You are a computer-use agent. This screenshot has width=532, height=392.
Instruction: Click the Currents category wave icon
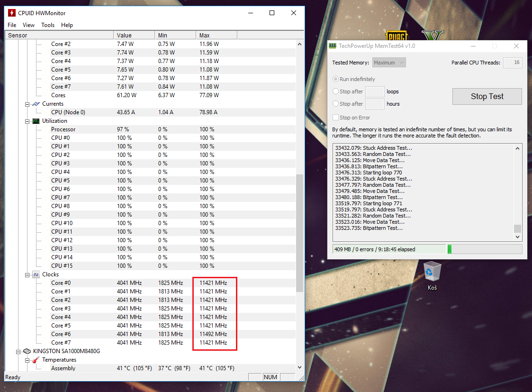(x=36, y=104)
